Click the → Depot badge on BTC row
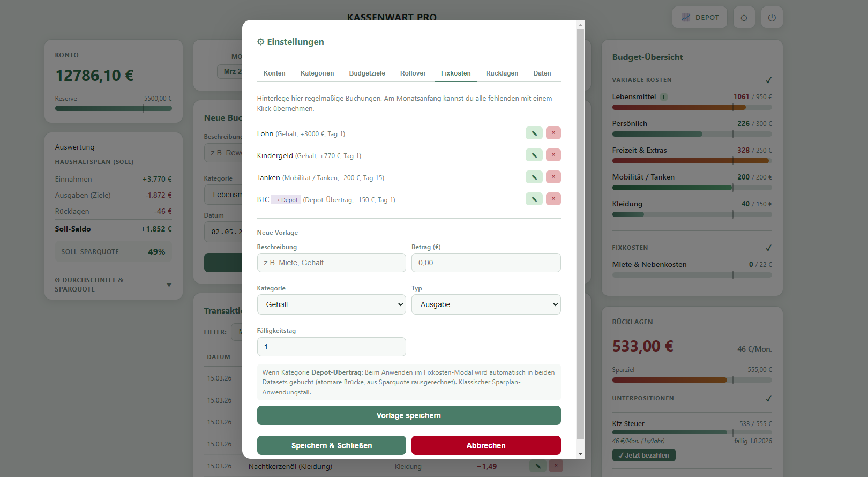Screen dimensions: 868x477 (x=286, y=200)
